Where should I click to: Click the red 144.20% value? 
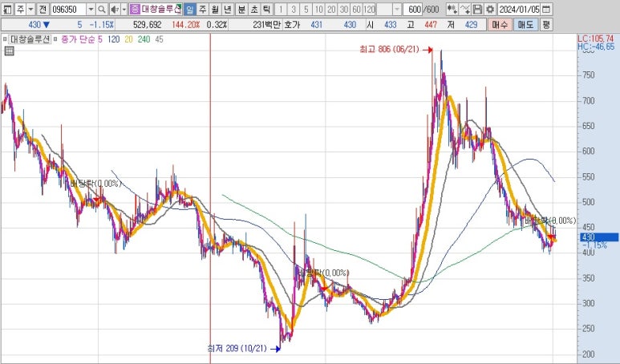point(186,25)
